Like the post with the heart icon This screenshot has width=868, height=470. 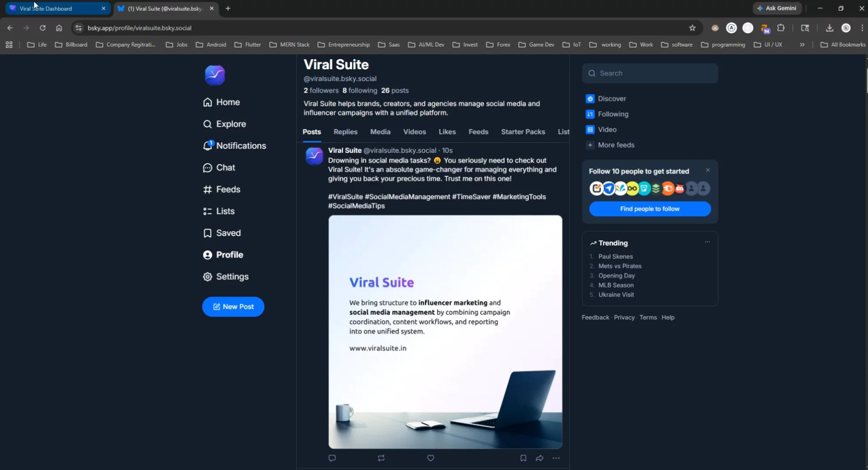coord(431,458)
